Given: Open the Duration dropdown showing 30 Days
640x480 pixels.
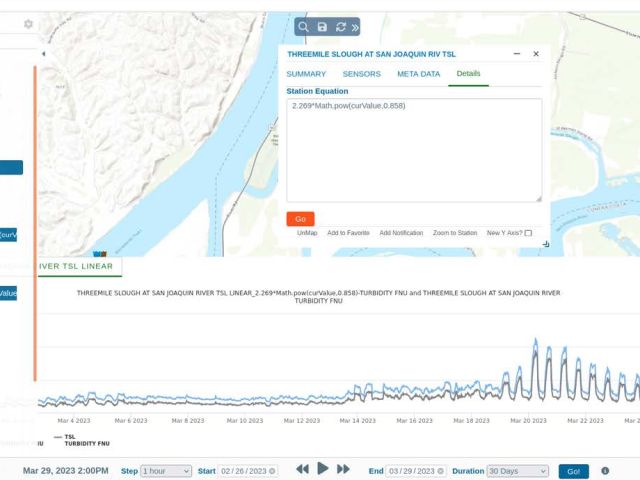Looking at the screenshot, I should click(x=517, y=470).
